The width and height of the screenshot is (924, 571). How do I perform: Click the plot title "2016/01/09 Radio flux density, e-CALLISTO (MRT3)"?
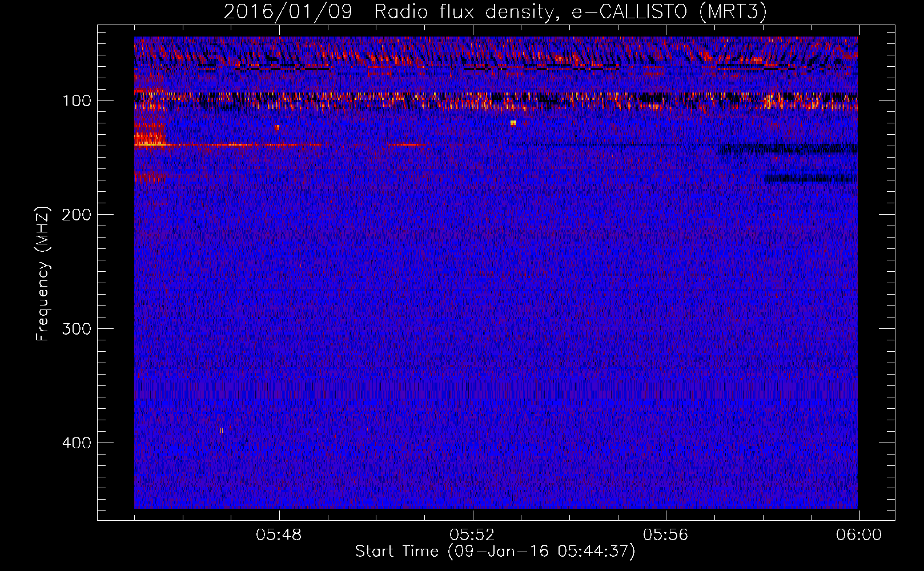pyautogui.click(x=495, y=11)
